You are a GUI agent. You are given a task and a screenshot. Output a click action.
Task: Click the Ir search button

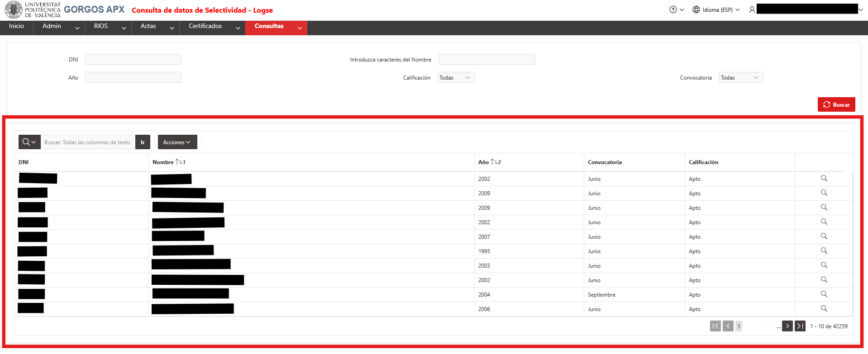(x=143, y=142)
